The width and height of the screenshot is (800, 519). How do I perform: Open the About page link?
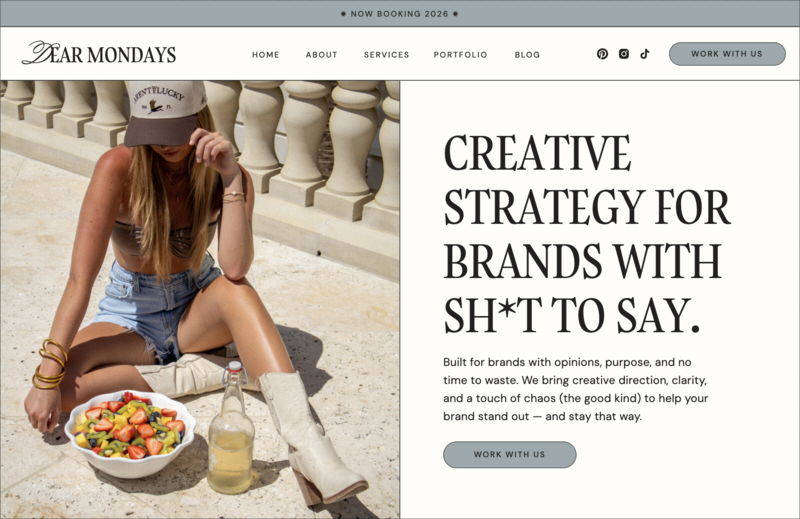(x=321, y=55)
